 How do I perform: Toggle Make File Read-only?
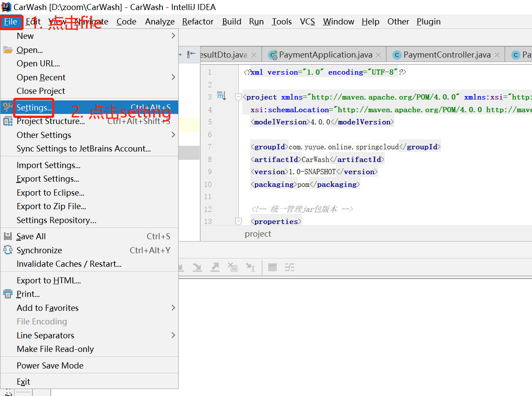point(89,349)
